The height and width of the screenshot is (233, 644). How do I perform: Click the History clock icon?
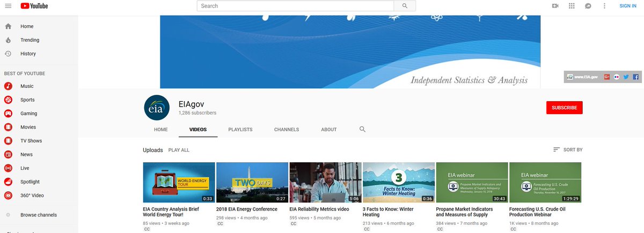point(8,54)
